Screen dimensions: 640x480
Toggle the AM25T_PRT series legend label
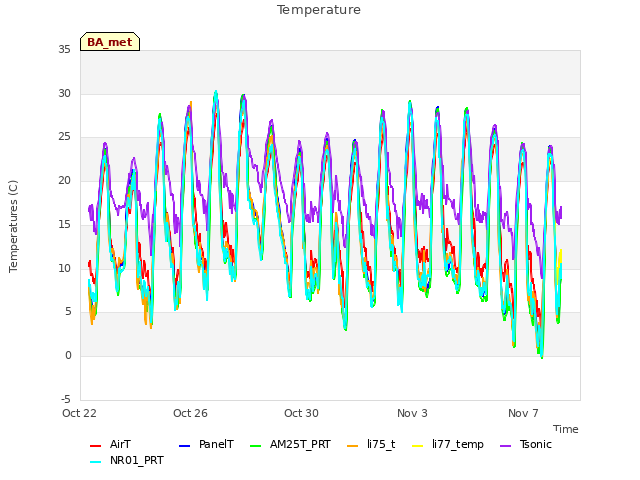pos(300,444)
